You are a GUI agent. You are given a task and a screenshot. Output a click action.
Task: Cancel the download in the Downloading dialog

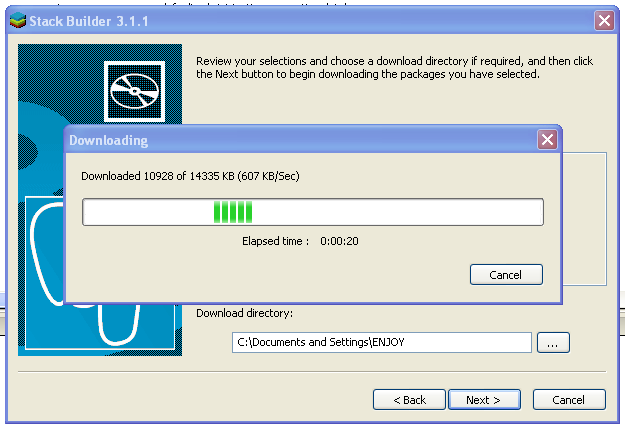506,275
